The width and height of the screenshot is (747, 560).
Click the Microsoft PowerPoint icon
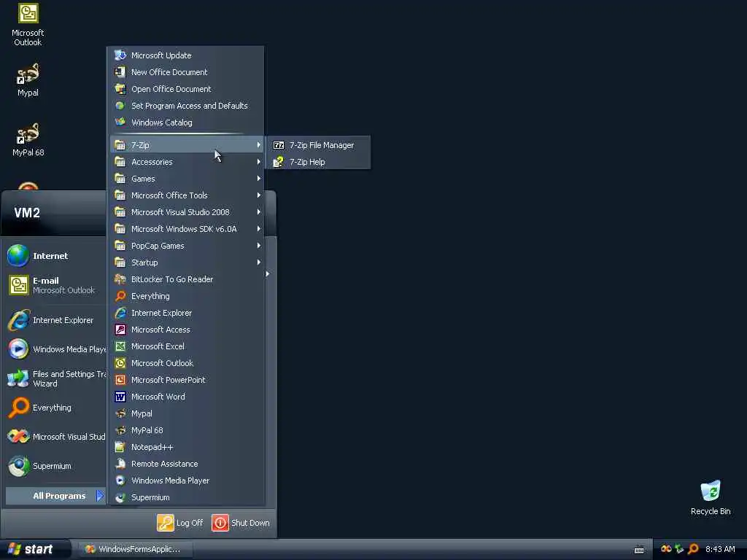click(120, 380)
